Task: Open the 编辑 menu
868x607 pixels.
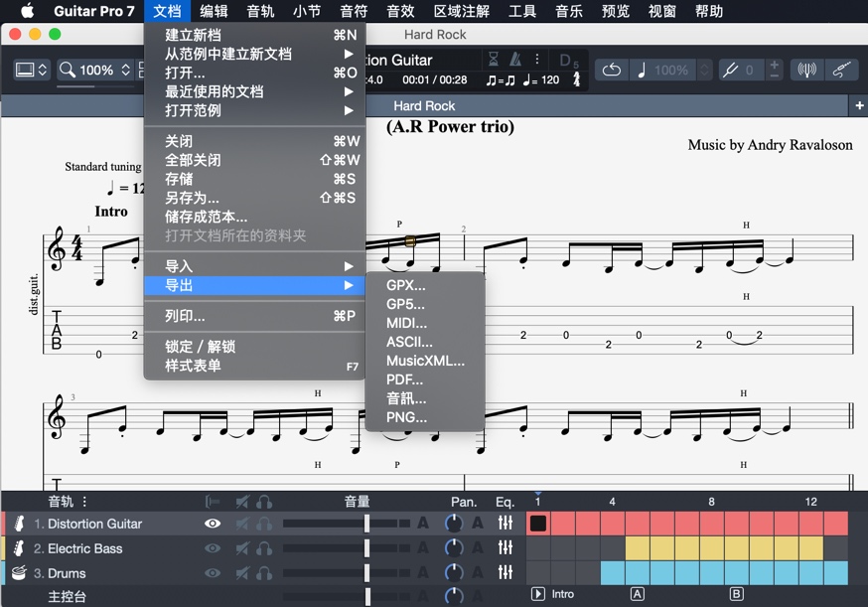Action: (x=214, y=11)
